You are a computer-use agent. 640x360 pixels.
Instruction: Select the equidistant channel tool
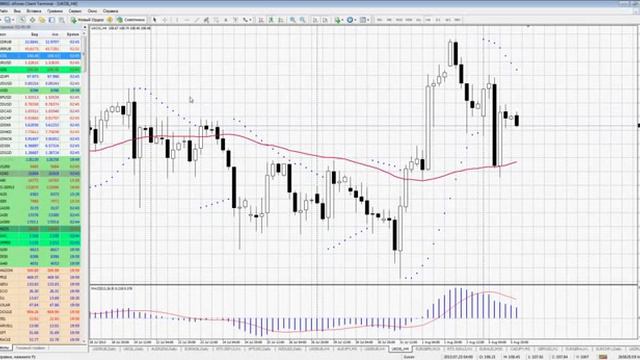207,20
